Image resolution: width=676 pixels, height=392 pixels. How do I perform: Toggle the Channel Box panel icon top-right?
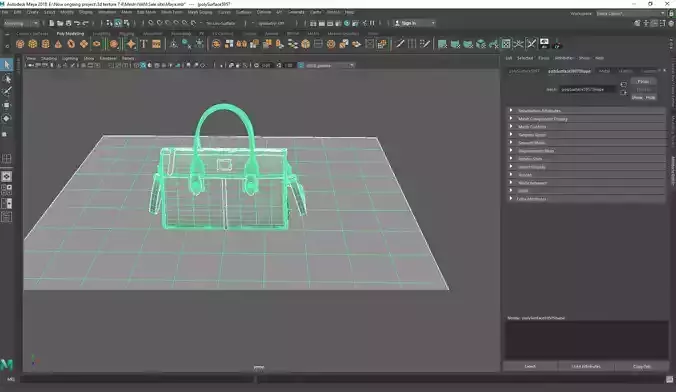[x=671, y=23]
